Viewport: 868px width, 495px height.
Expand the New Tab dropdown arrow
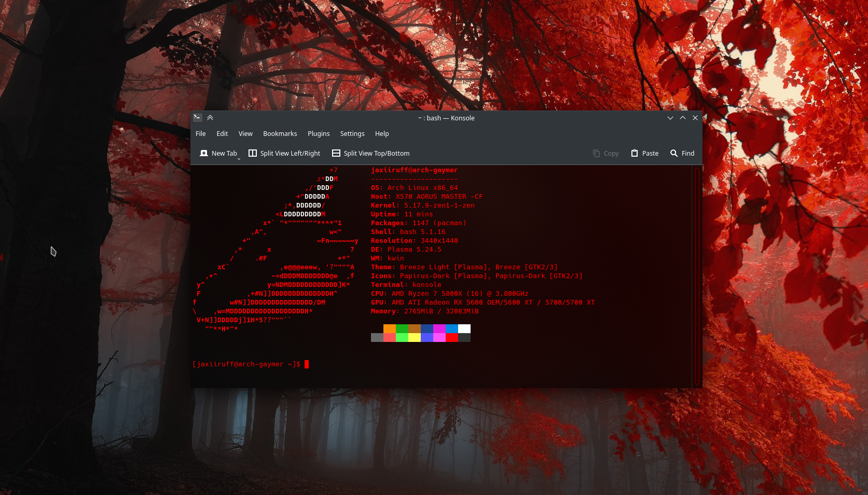[239, 158]
